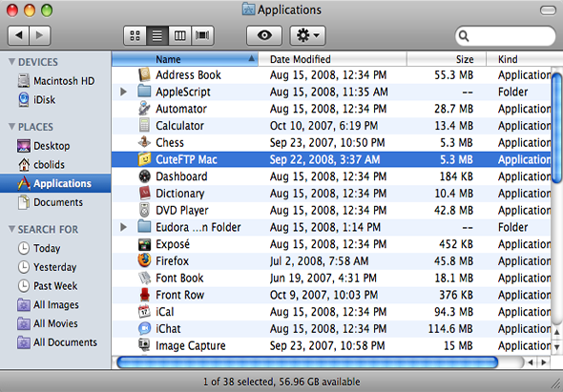Sort by the Size column header
This screenshot has width=563, height=392.
pos(447,59)
